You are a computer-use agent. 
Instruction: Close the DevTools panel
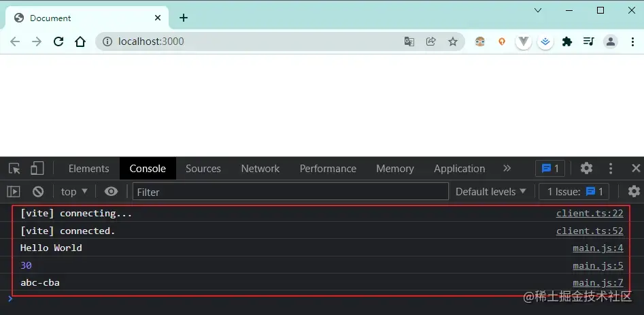636,168
